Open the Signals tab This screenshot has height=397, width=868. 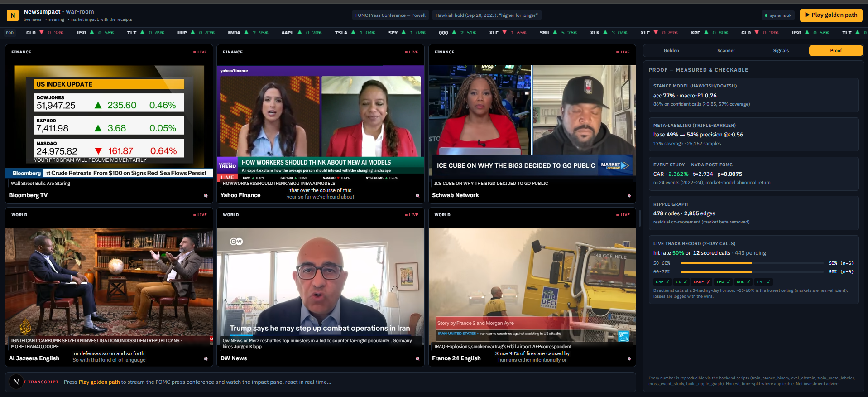(781, 51)
